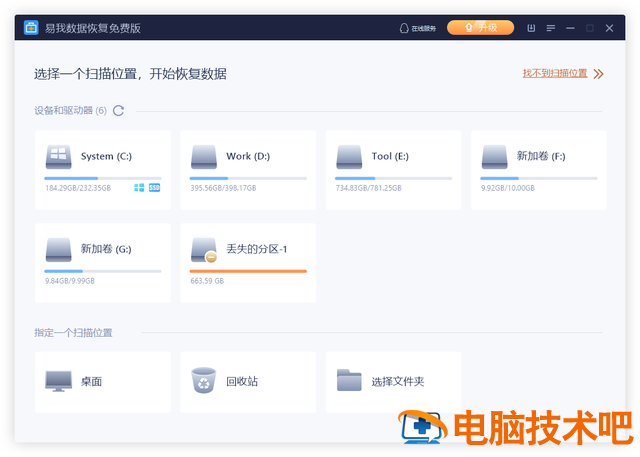Choose the Tool (E:) drive card
The height and width of the screenshot is (457, 640).
pyautogui.click(x=393, y=170)
